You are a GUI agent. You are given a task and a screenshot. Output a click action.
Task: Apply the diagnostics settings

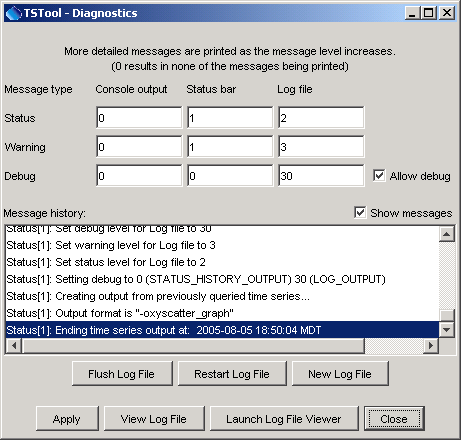(67, 419)
